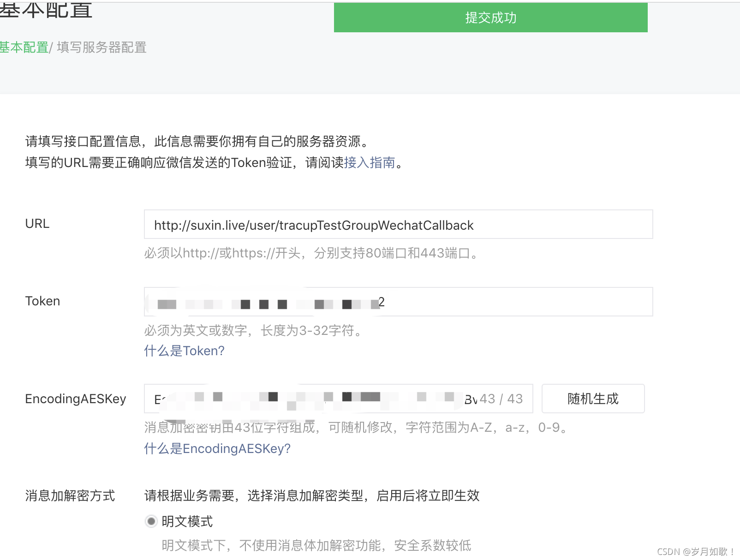Click the 什么是Token? link

[183, 351]
